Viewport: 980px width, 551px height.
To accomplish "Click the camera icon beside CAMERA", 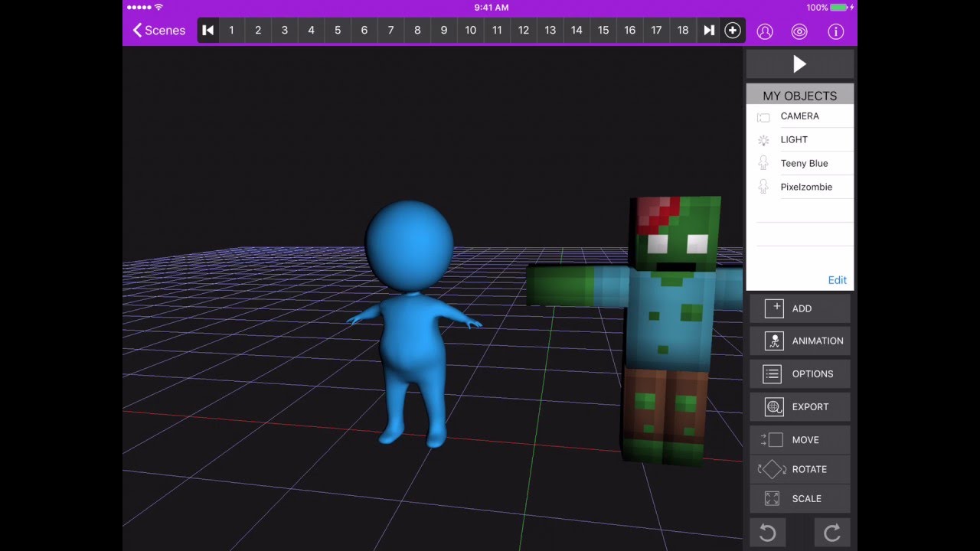I will coord(763,117).
